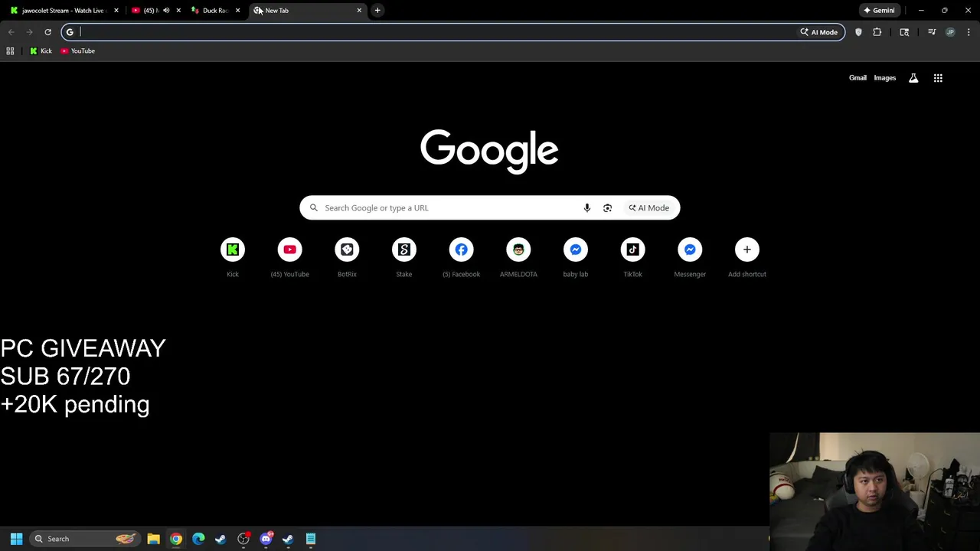Screen dimensions: 980x551
Task: Open the Images link
Action: point(885,78)
